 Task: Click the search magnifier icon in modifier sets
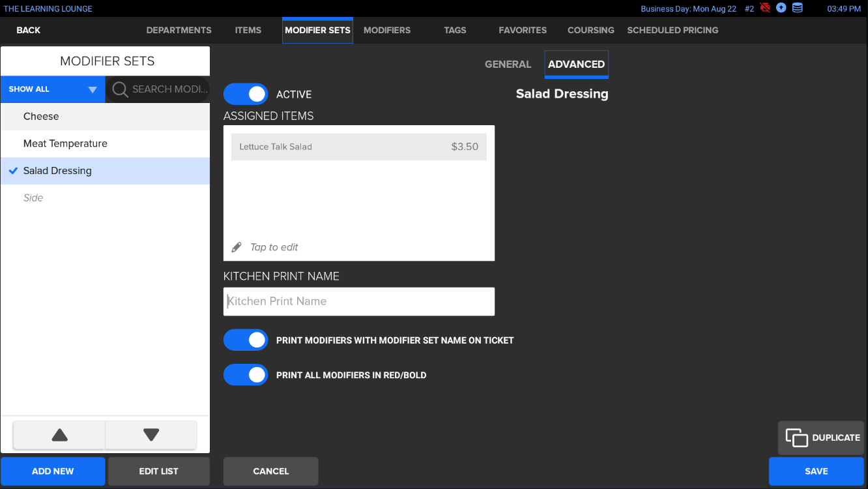click(x=120, y=89)
